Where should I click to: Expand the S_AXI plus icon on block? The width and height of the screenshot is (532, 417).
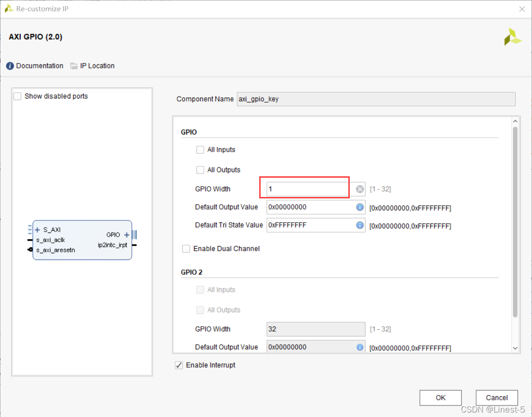click(38, 230)
